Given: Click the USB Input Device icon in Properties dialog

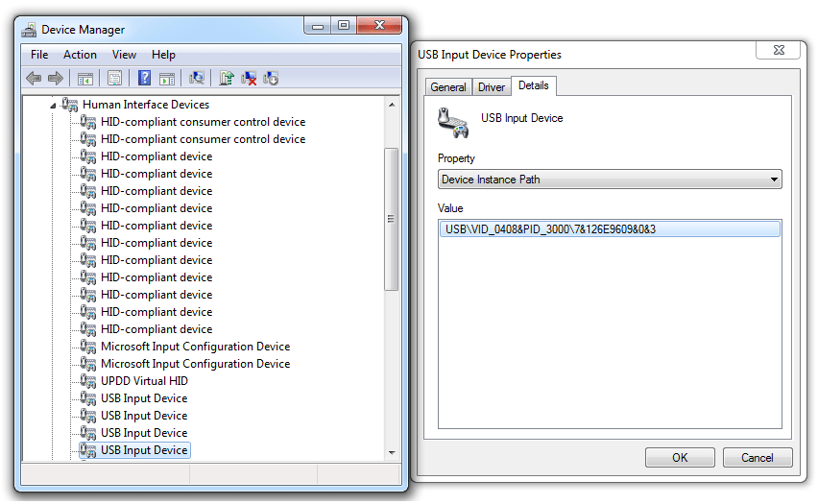Looking at the screenshot, I should pyautogui.click(x=453, y=123).
